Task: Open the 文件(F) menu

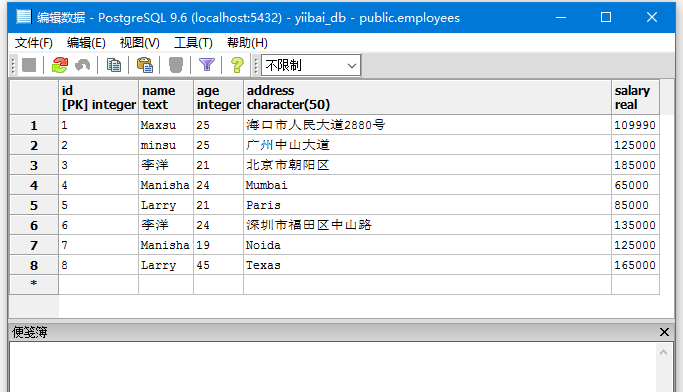Action: pyautogui.click(x=34, y=43)
